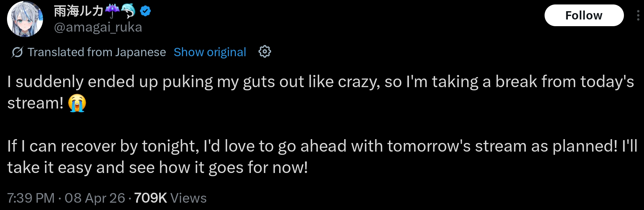Image resolution: width=644 pixels, height=210 pixels.
Task: Open the three-dot more options menu
Action: click(638, 15)
